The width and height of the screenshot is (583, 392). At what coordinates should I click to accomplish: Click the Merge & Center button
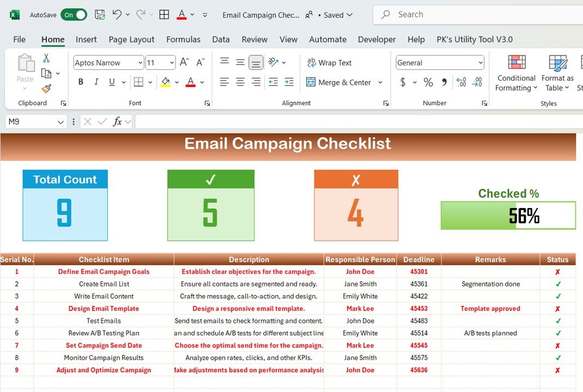[338, 82]
